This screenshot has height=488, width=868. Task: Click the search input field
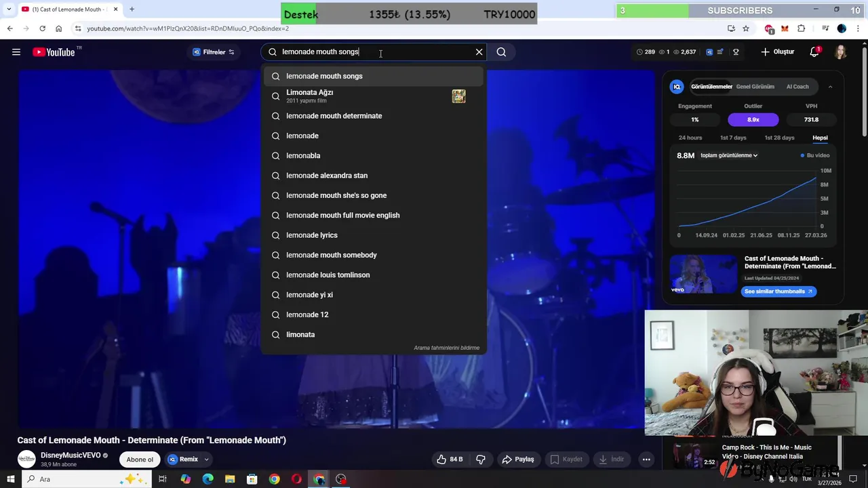[375, 52]
